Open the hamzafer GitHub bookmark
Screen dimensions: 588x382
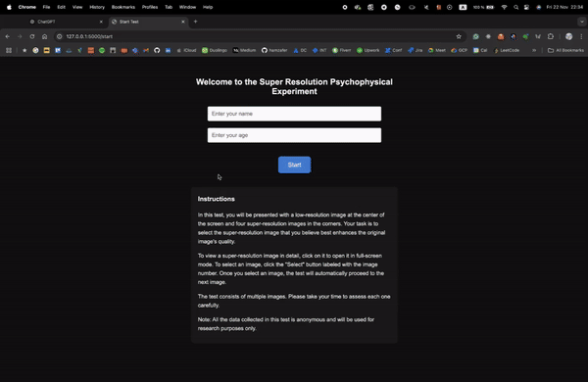[x=274, y=50]
